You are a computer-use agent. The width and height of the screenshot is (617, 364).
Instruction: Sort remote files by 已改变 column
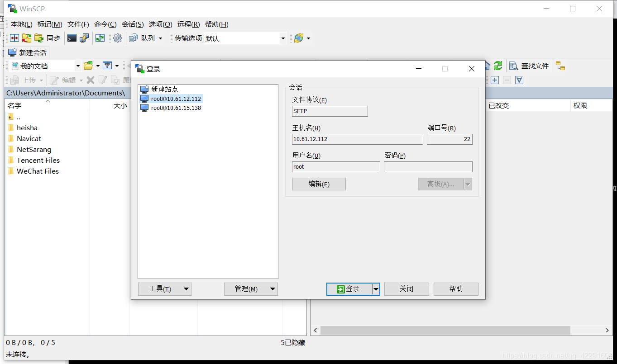[527, 105]
